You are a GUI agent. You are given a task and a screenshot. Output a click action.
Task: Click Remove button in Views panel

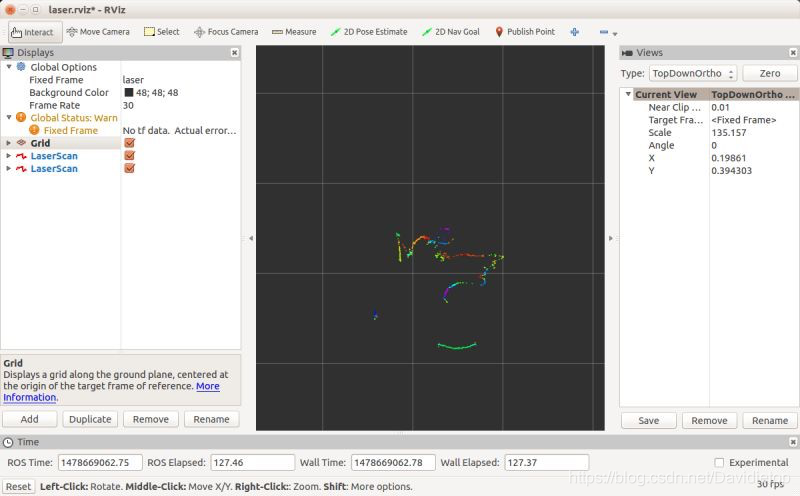pos(709,420)
